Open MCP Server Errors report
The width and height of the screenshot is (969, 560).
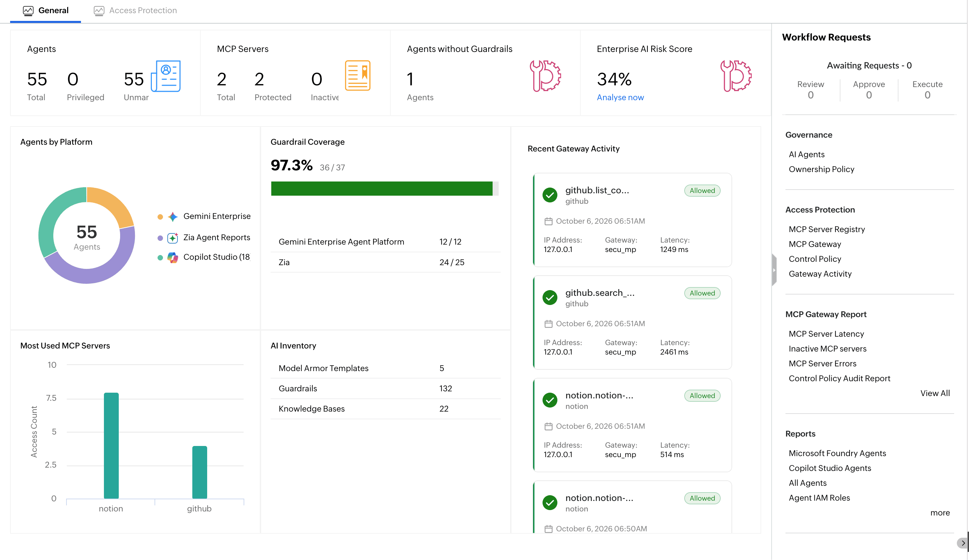pyautogui.click(x=823, y=364)
